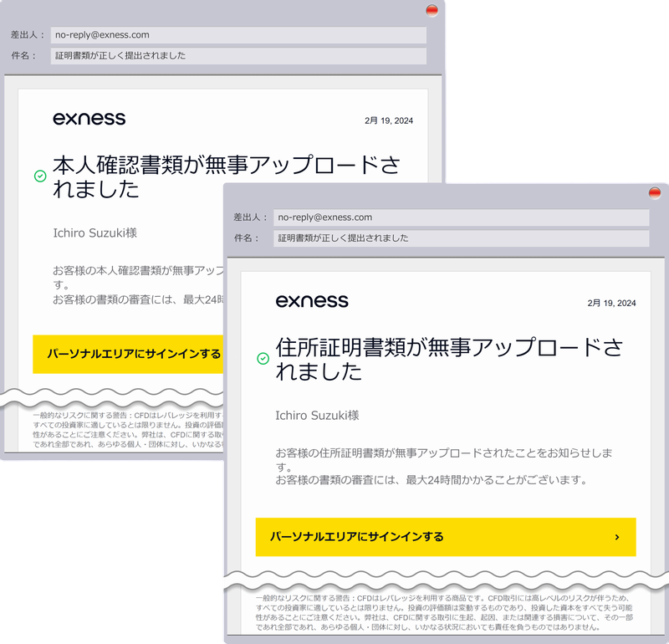Click Ichiro Suzuki様 in the back email

coord(94,233)
